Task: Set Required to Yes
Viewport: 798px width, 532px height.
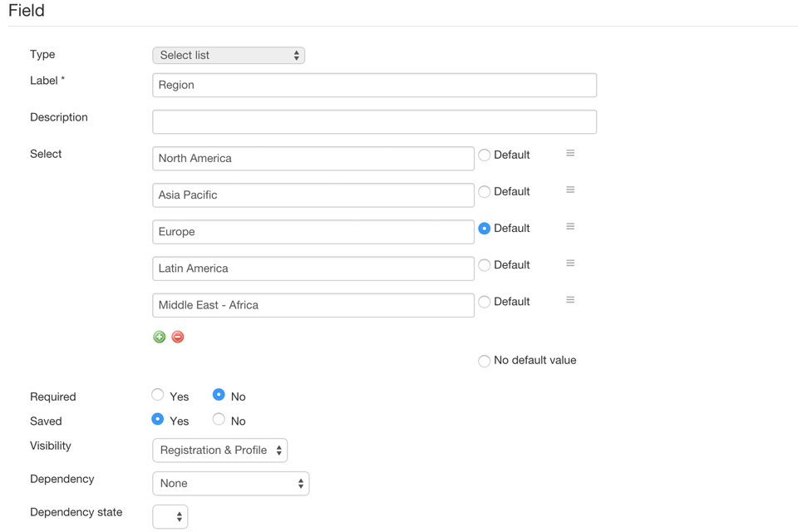Action: (158, 395)
